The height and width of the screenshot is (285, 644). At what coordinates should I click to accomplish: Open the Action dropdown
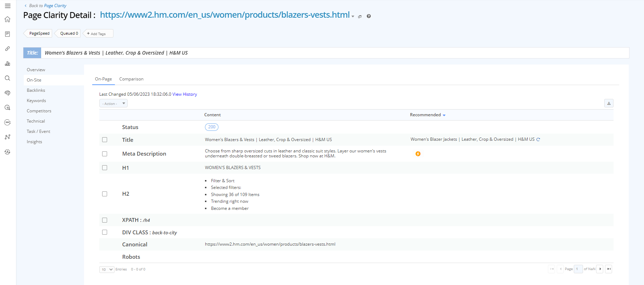coord(113,104)
